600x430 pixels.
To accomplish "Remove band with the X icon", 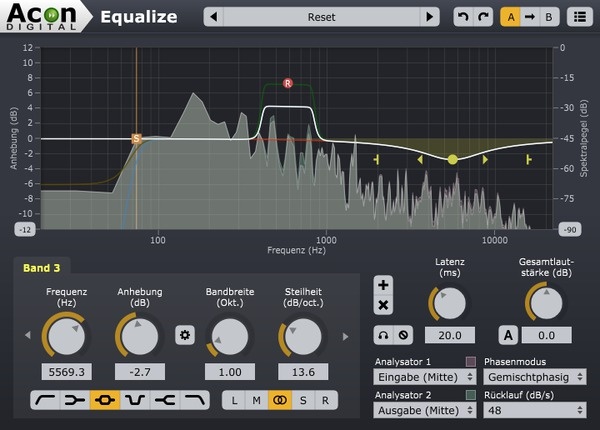I will tap(383, 304).
